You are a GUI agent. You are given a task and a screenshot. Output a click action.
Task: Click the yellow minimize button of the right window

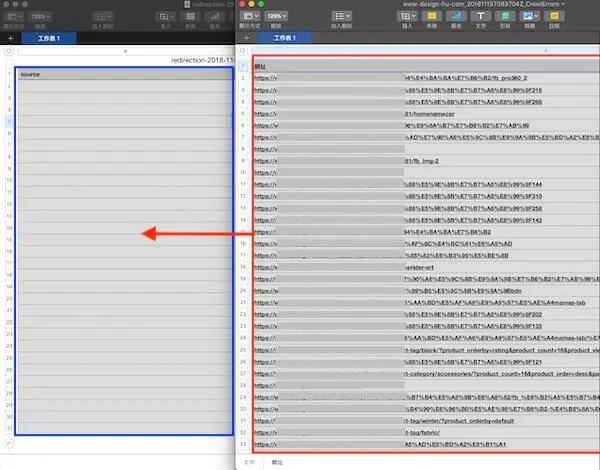[251, 4]
